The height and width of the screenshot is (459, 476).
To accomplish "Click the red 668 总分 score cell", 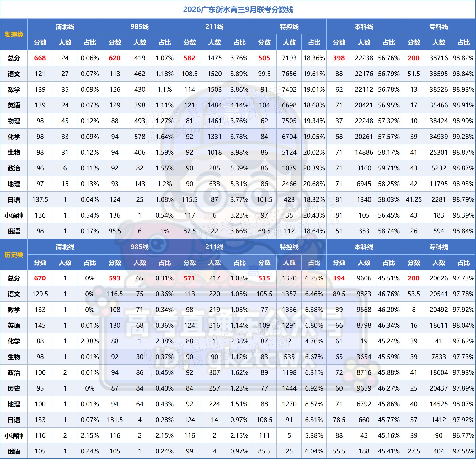I will 40,58.
